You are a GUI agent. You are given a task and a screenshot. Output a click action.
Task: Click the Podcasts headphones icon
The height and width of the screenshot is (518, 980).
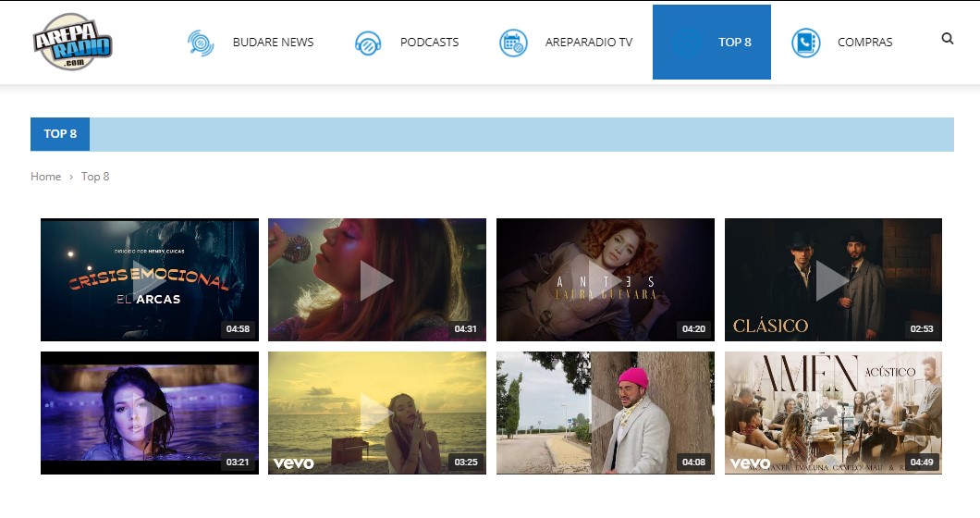tap(368, 43)
